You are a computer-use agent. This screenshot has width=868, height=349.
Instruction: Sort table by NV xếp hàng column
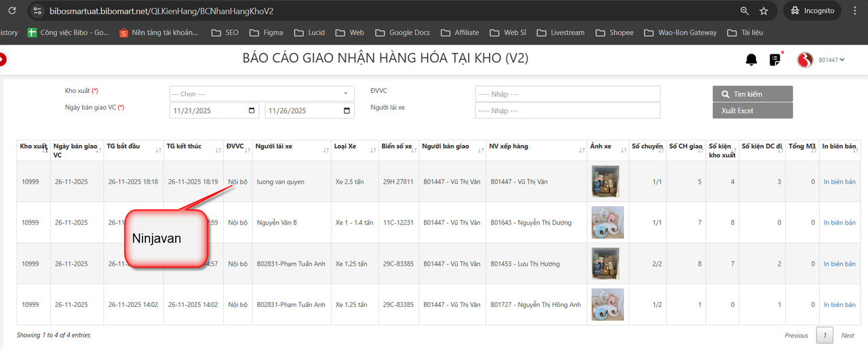[537, 150]
